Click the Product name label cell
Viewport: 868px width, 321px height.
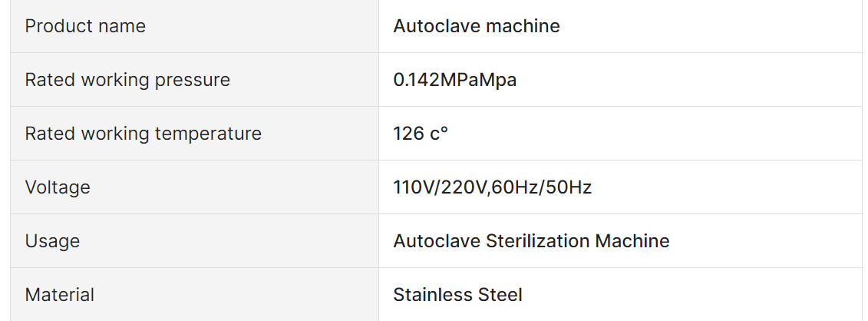pyautogui.click(x=194, y=26)
